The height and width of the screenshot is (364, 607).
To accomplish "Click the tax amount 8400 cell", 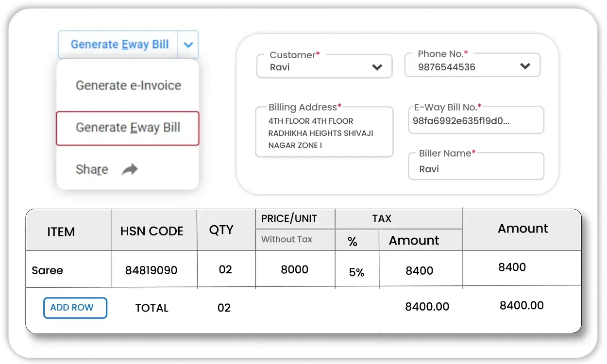I will pyautogui.click(x=420, y=271).
